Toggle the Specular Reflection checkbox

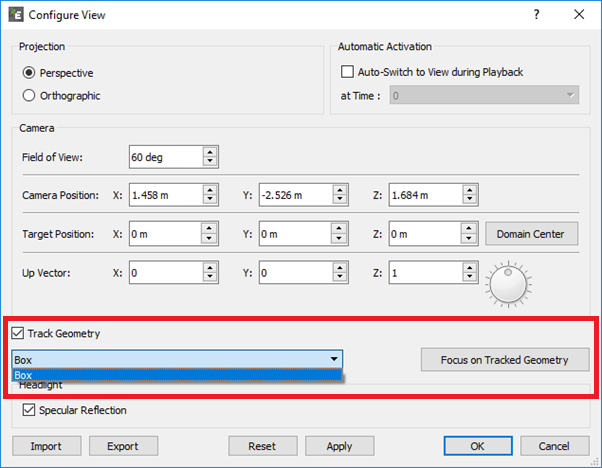(28, 410)
